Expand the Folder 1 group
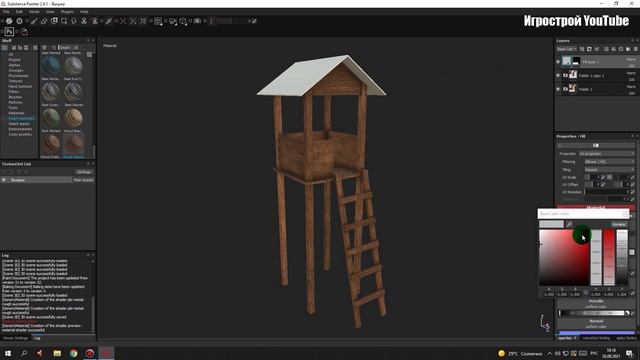The height and width of the screenshot is (360, 640). coord(565,89)
